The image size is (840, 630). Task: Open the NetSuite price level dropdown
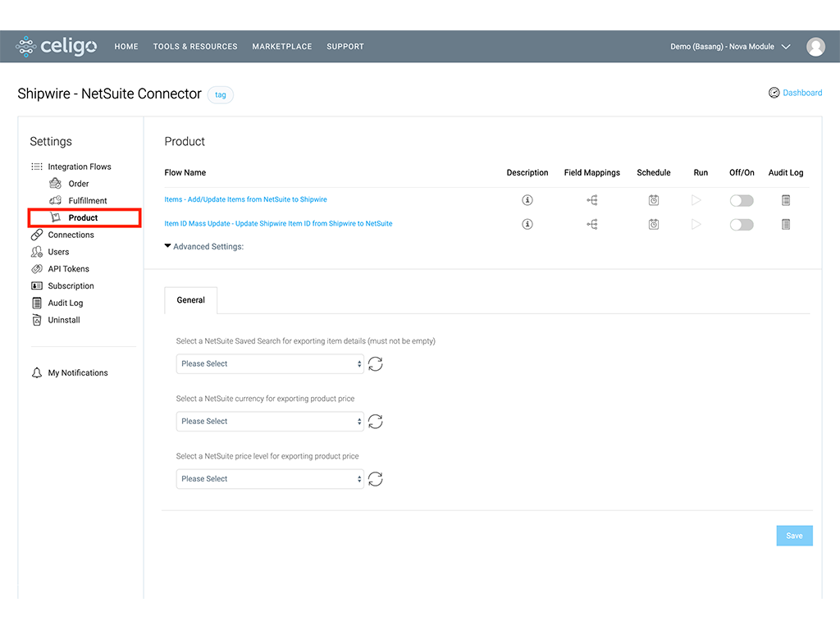pyautogui.click(x=270, y=478)
